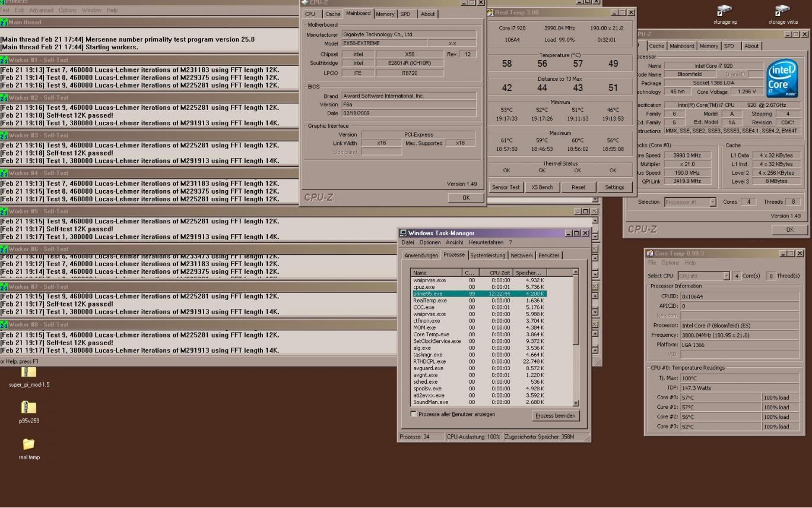Select SoundMan.exe process row
812x508 pixels.
pyautogui.click(x=478, y=402)
